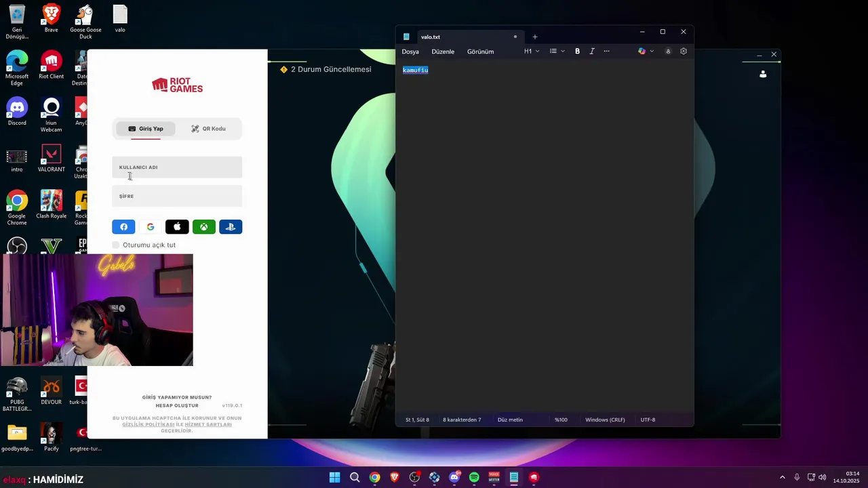Open OBS Studio from the taskbar

tap(414, 477)
